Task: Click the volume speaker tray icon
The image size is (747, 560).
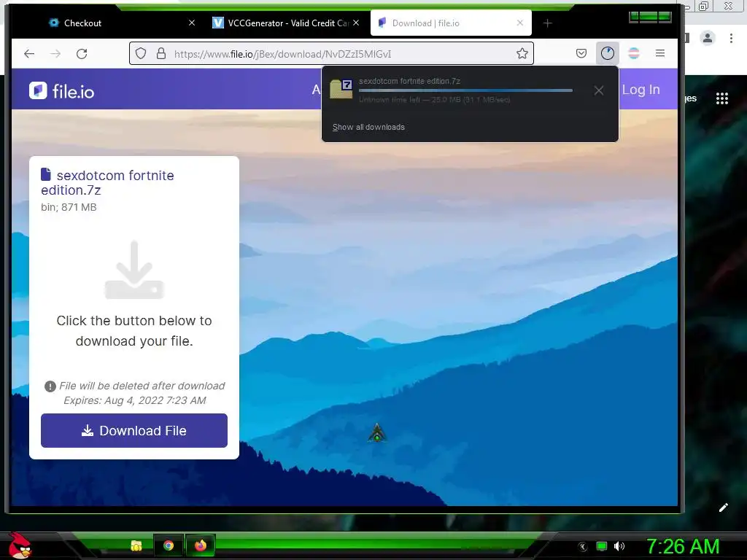Action: pos(619,546)
